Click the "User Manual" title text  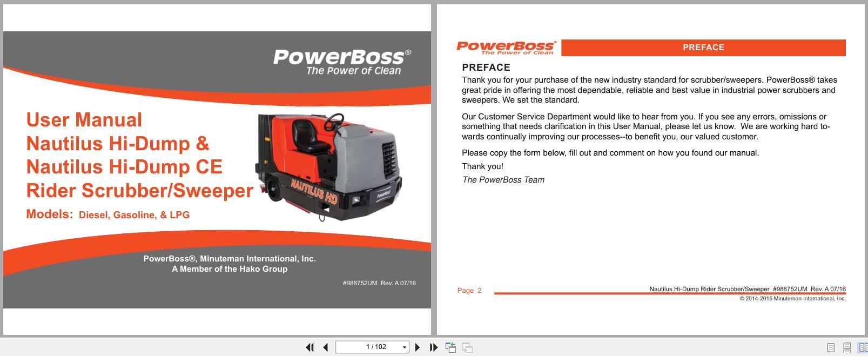tap(84, 120)
